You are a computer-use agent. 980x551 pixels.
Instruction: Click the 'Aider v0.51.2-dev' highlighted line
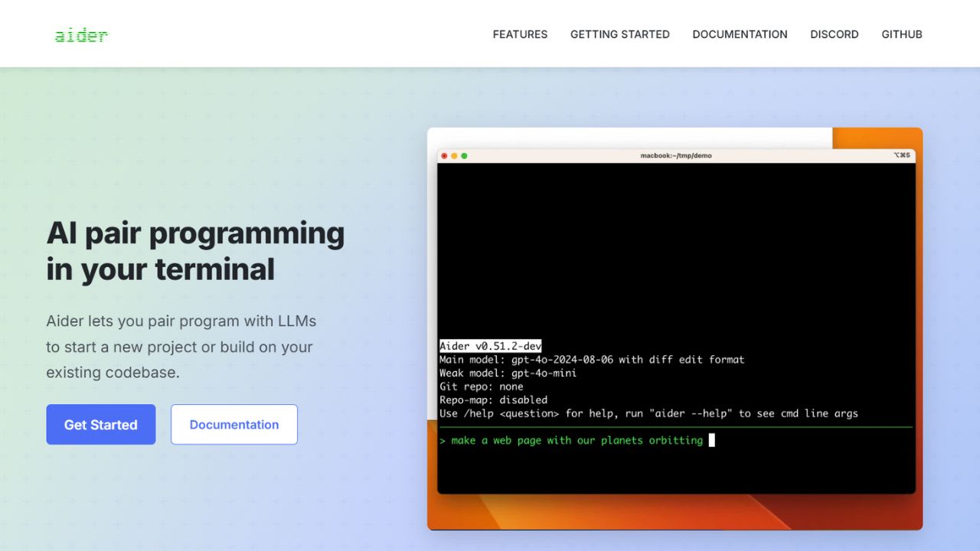[x=490, y=346]
